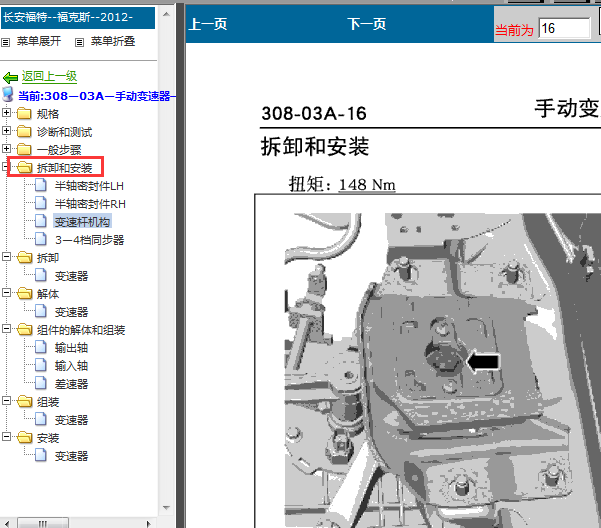Image resolution: width=601 pixels, height=528 pixels.
Task: Click the horizontal scrollbar thumb in sidebar
Action: pos(43,523)
